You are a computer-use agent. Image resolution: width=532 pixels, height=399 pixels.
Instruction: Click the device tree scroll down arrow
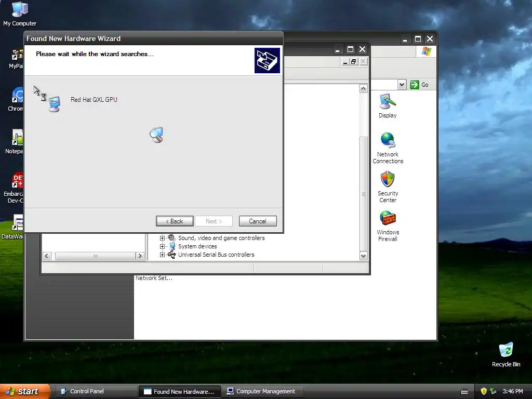tap(363, 256)
